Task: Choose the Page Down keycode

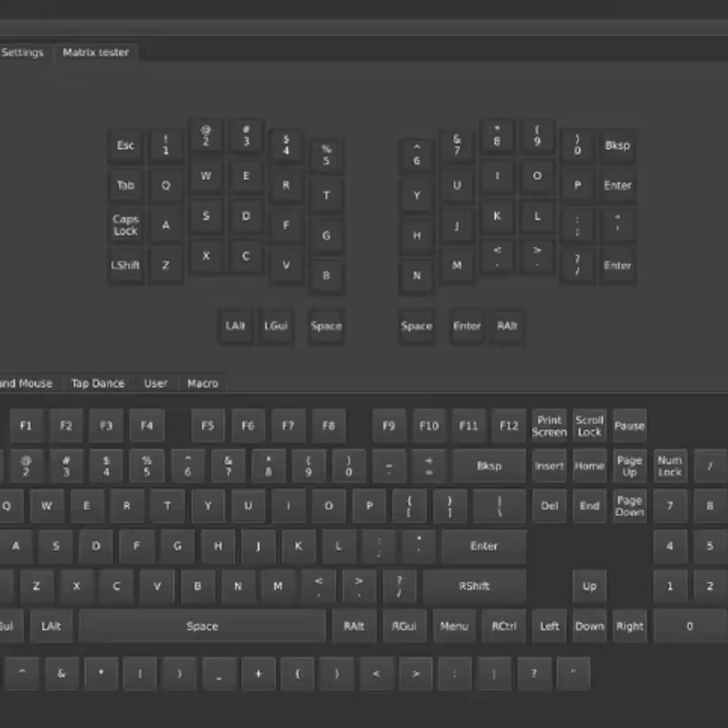Action: click(x=629, y=506)
